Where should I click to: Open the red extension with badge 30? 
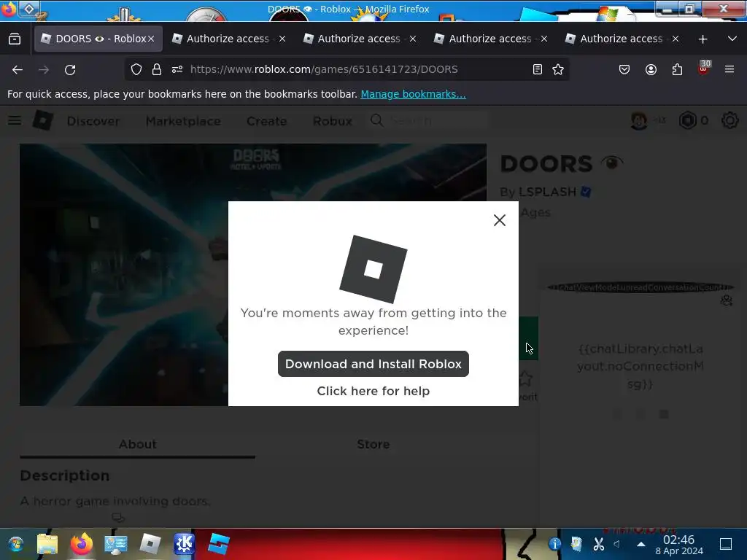(704, 68)
